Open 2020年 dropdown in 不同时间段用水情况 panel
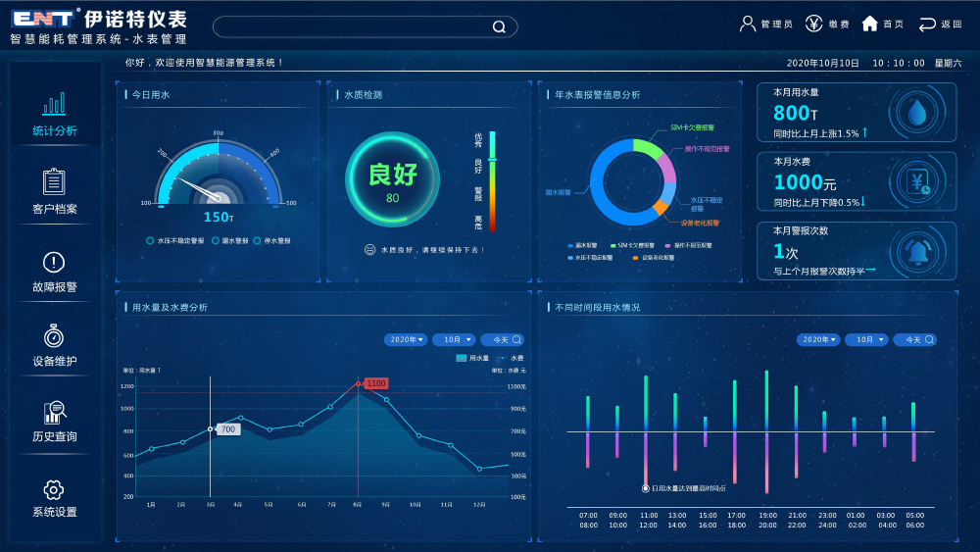The width and height of the screenshot is (980, 552). [x=818, y=340]
